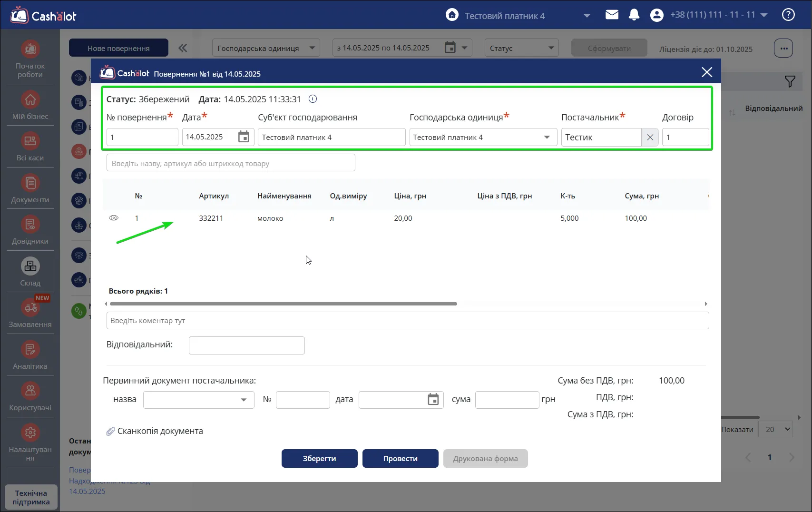Open Документи section
Image resolution: width=812 pixels, height=512 pixels.
[30, 188]
